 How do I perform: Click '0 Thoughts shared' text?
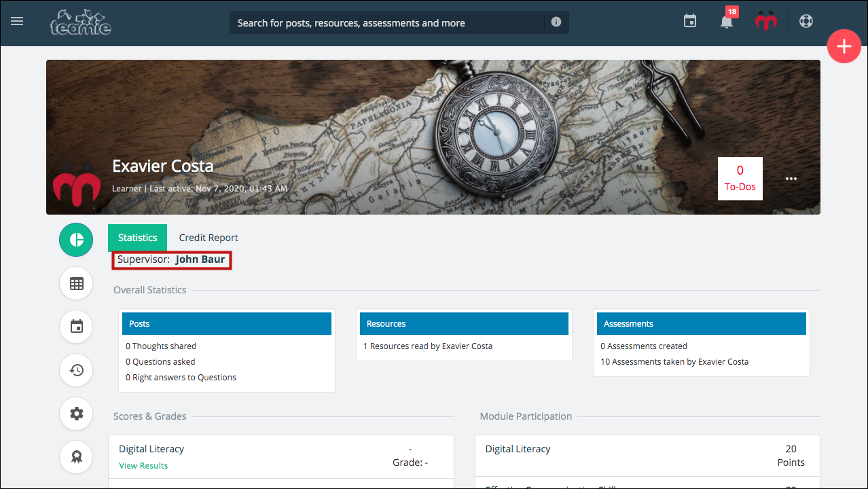tap(161, 346)
